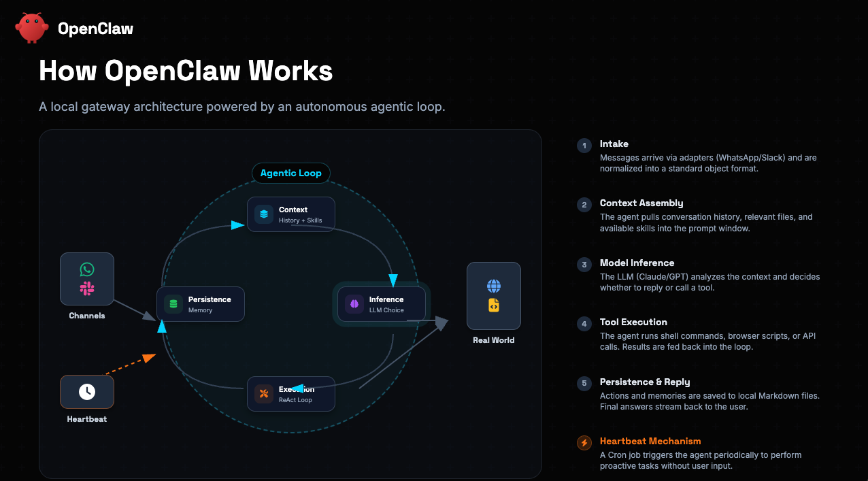Click the 'The agent runs shell commands' description
This screenshot has height=481, width=868.
click(x=708, y=342)
